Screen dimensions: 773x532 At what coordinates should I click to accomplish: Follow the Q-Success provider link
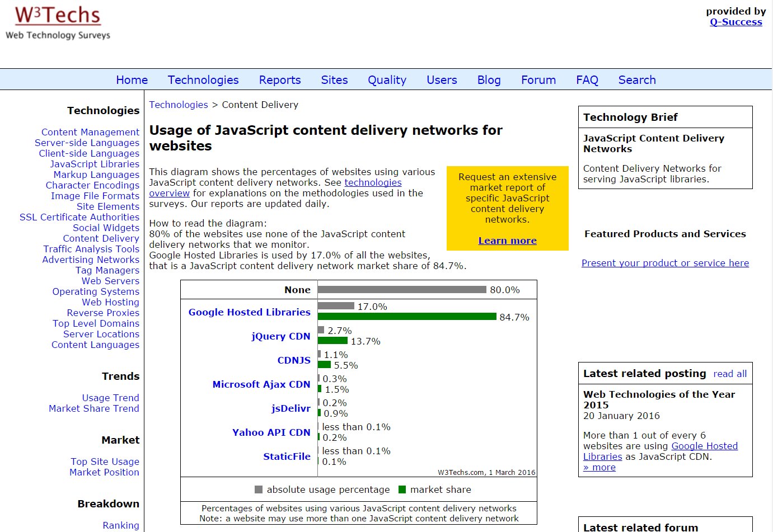736,22
